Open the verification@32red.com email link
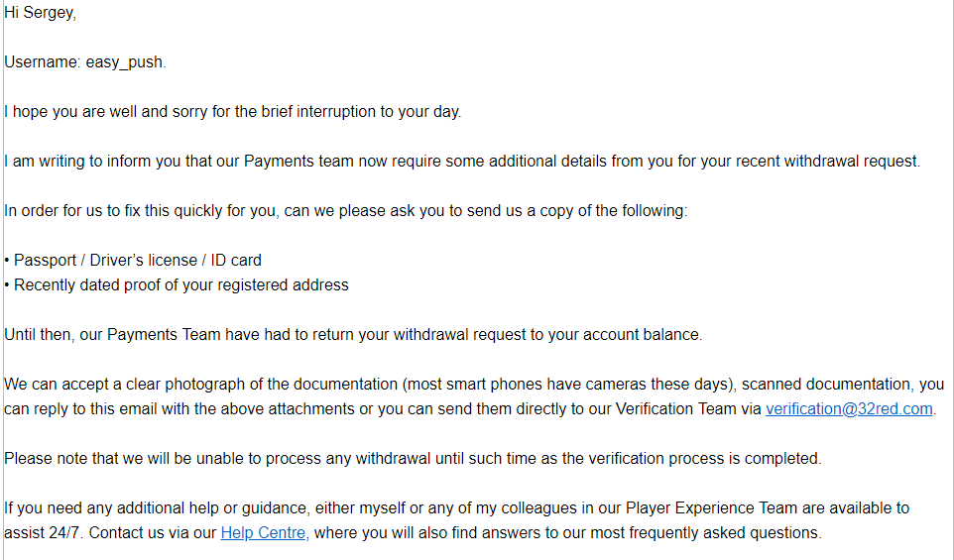The image size is (954, 560). (849, 409)
